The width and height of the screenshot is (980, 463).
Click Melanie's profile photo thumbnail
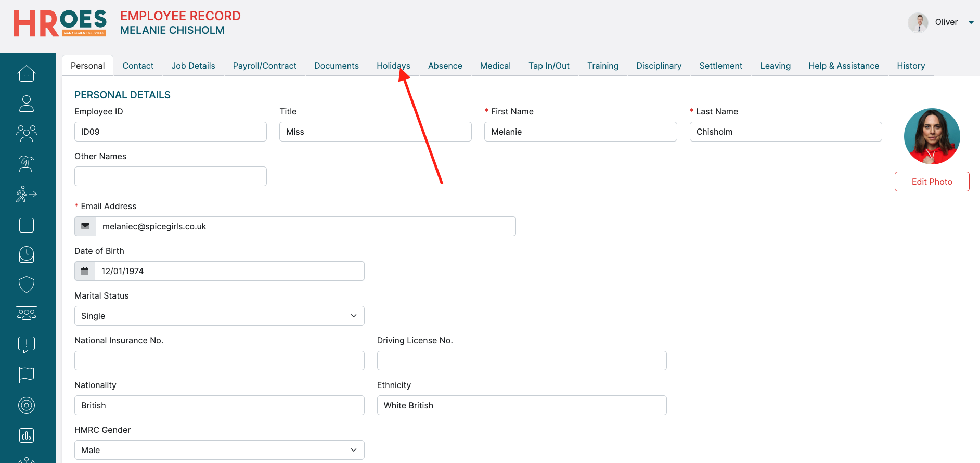point(932,136)
